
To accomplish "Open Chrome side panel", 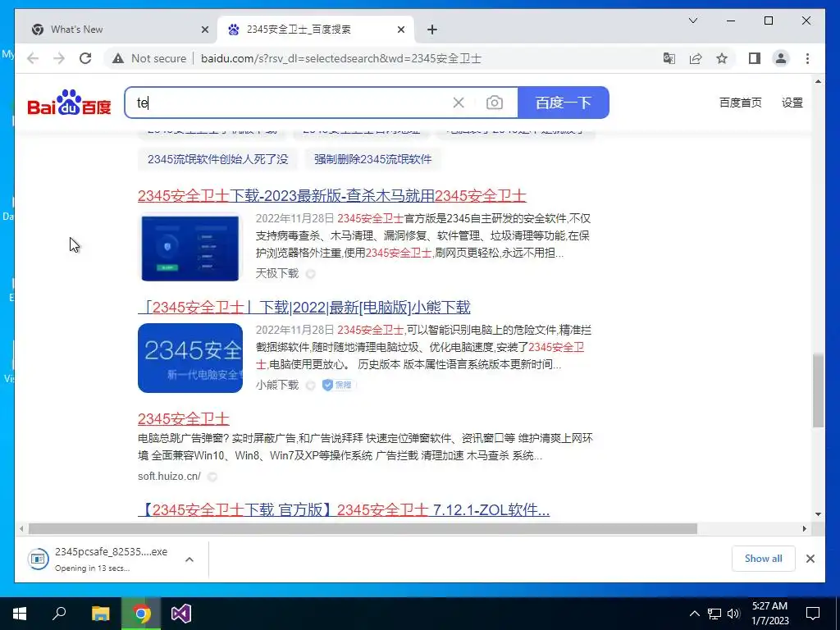I will point(755,58).
